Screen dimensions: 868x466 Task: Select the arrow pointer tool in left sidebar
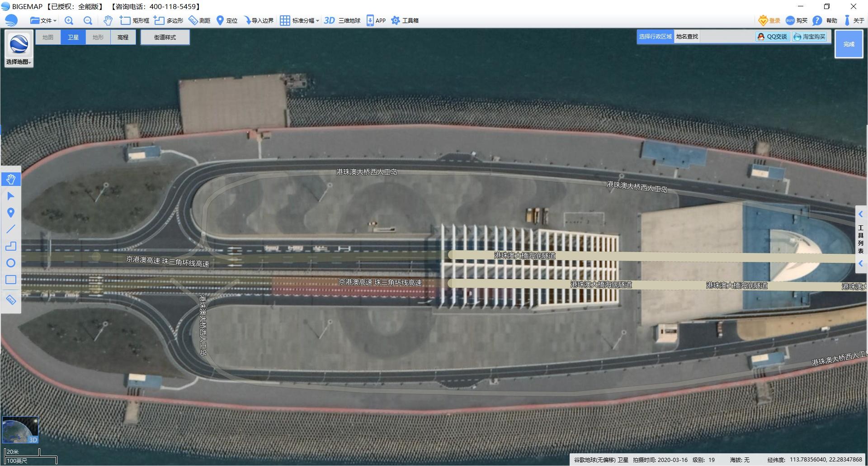(11, 196)
